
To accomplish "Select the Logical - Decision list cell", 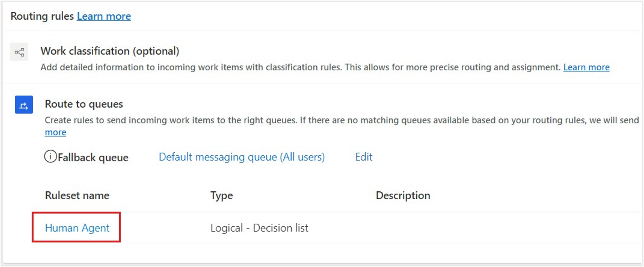I will pos(259,228).
